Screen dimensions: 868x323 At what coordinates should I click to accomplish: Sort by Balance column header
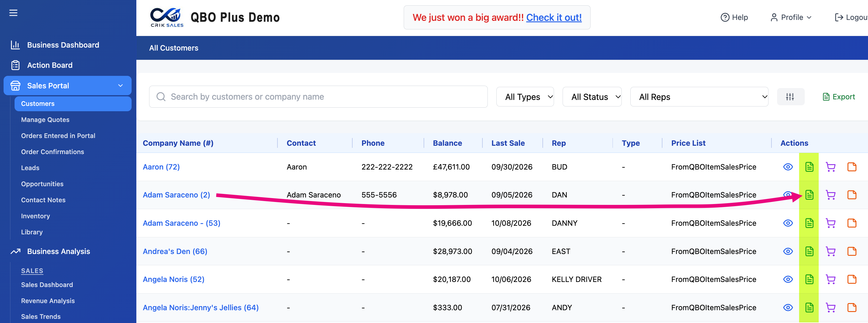point(447,143)
